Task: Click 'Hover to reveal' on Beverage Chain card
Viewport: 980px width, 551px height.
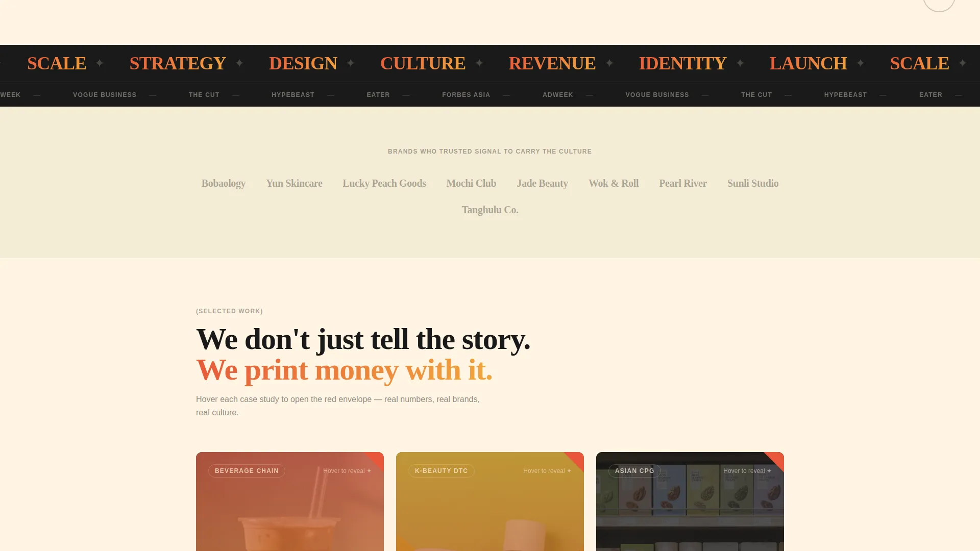Action: point(347,471)
